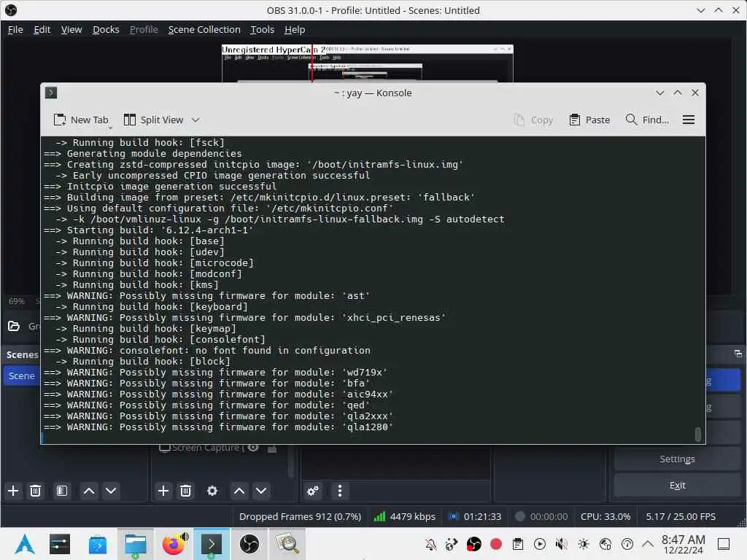Open the Arch application launcher in taskbar
This screenshot has height=560, width=747.
[x=24, y=544]
